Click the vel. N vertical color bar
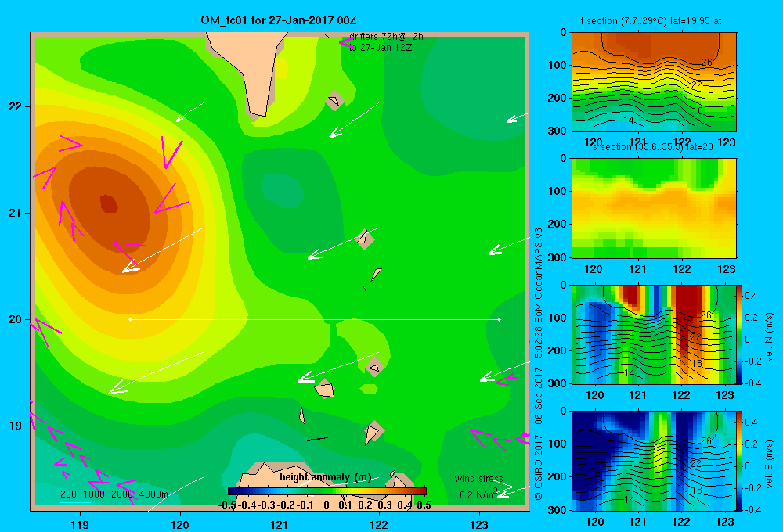This screenshot has height=532, width=783. point(740,334)
